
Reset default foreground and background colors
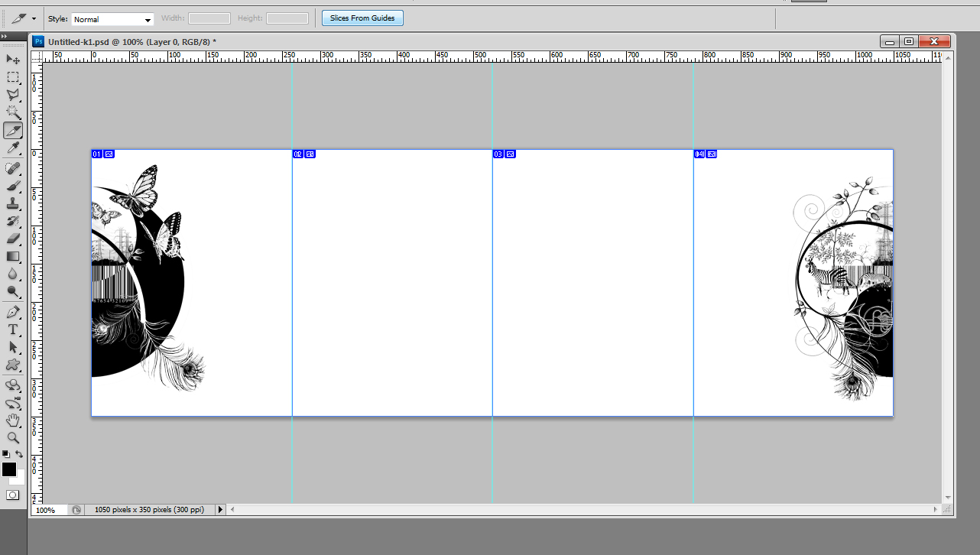point(6,454)
